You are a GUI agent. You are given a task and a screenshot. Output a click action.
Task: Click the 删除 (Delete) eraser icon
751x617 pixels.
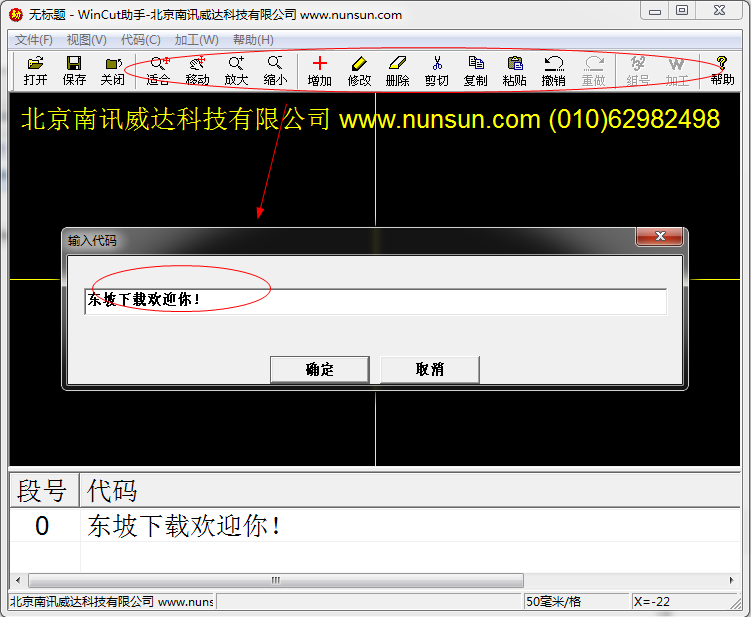[x=398, y=71]
